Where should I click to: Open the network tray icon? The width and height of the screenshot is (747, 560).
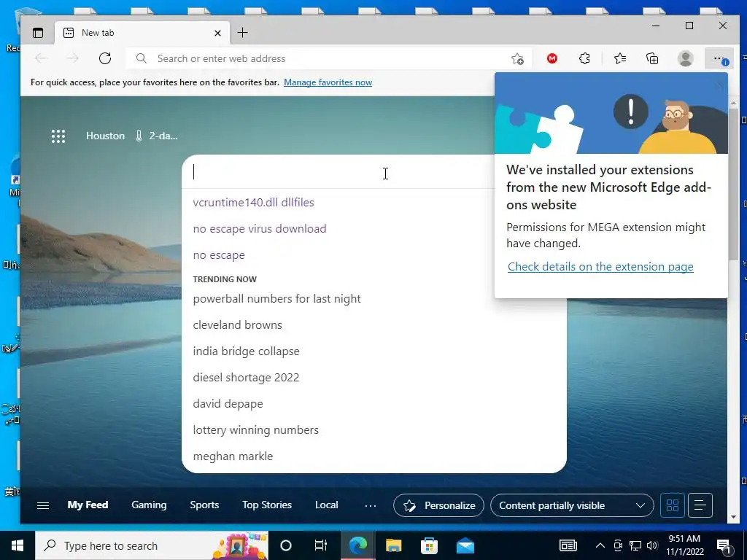pos(635,545)
